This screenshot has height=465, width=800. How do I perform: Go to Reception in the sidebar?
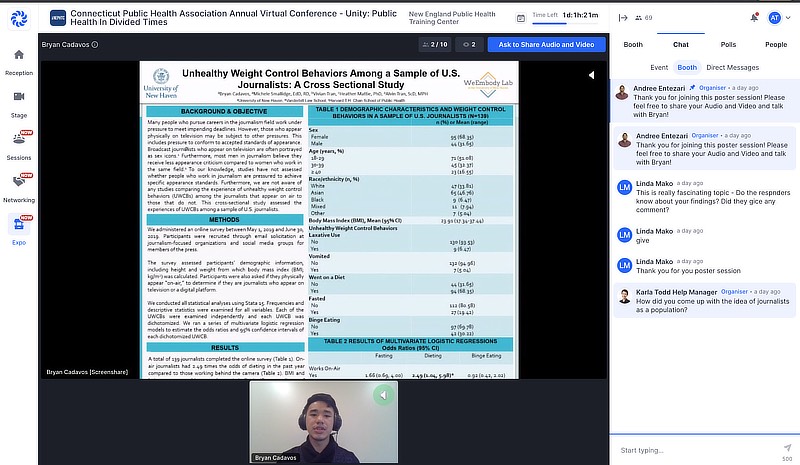(19, 62)
